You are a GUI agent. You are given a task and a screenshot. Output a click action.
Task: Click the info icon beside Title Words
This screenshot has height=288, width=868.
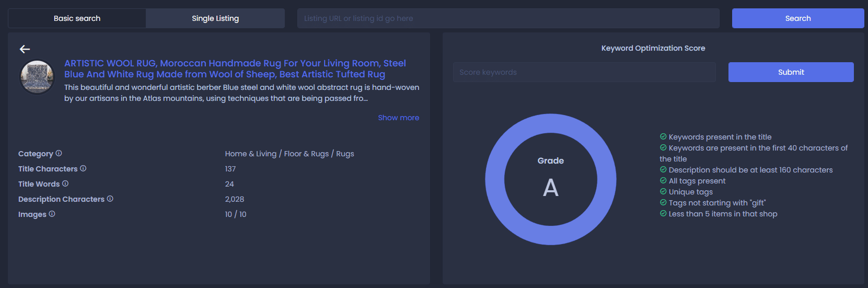click(65, 183)
